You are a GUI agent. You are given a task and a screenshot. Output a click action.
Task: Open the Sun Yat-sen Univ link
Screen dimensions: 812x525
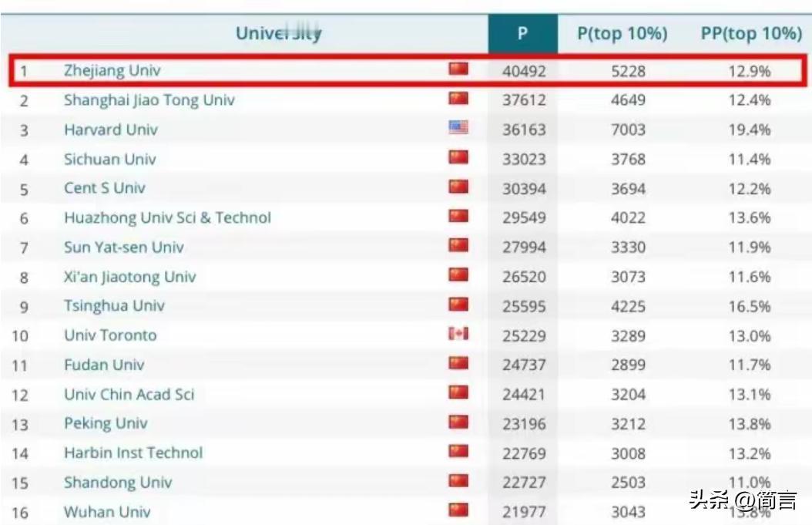[124, 247]
